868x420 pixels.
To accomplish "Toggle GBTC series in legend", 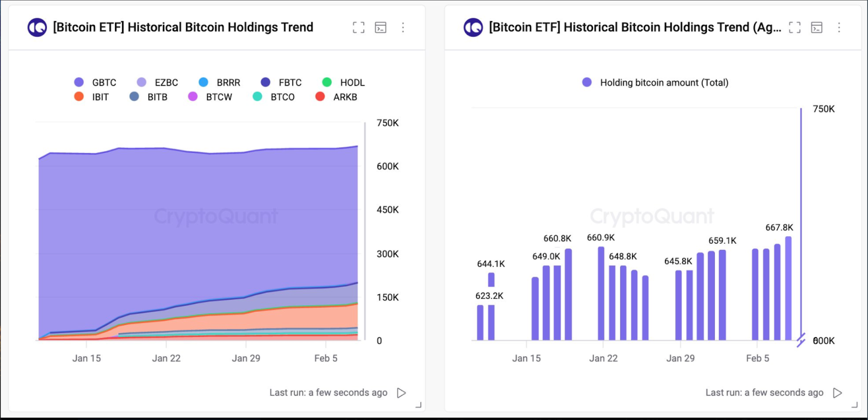I will click(95, 82).
